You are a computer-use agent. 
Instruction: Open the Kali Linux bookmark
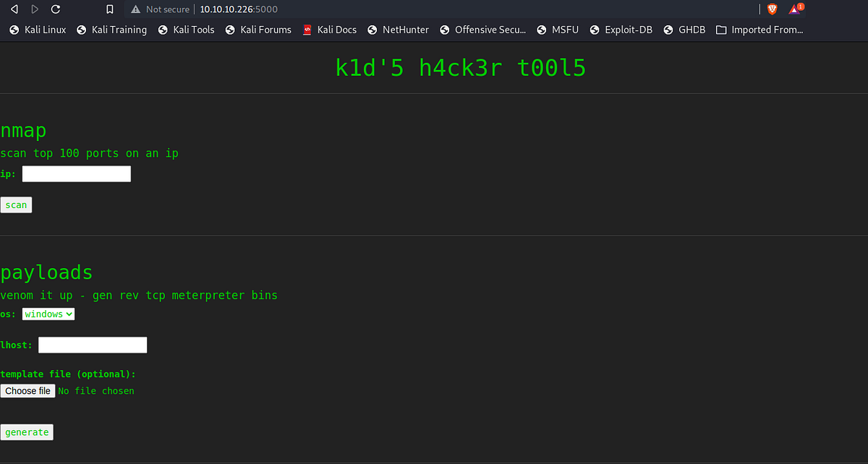coord(37,30)
